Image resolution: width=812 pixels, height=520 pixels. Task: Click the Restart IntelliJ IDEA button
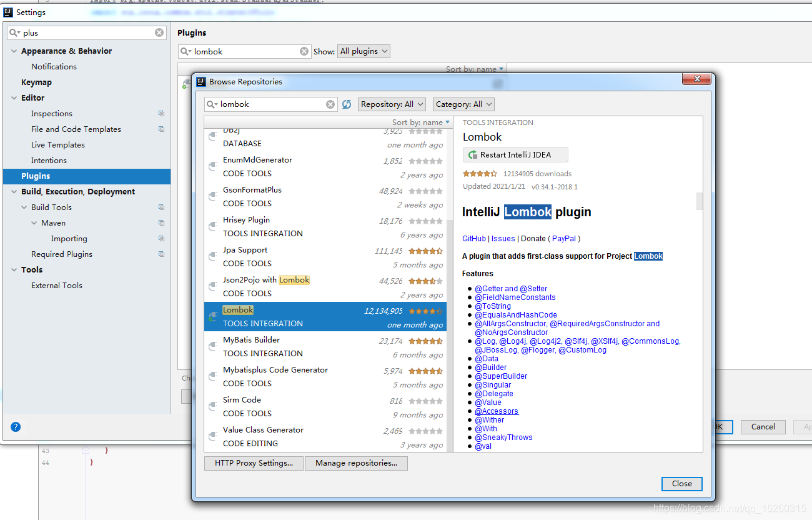[515, 155]
